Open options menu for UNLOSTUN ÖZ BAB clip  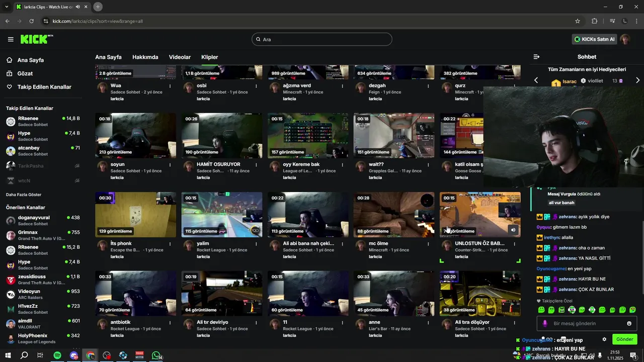(514, 243)
